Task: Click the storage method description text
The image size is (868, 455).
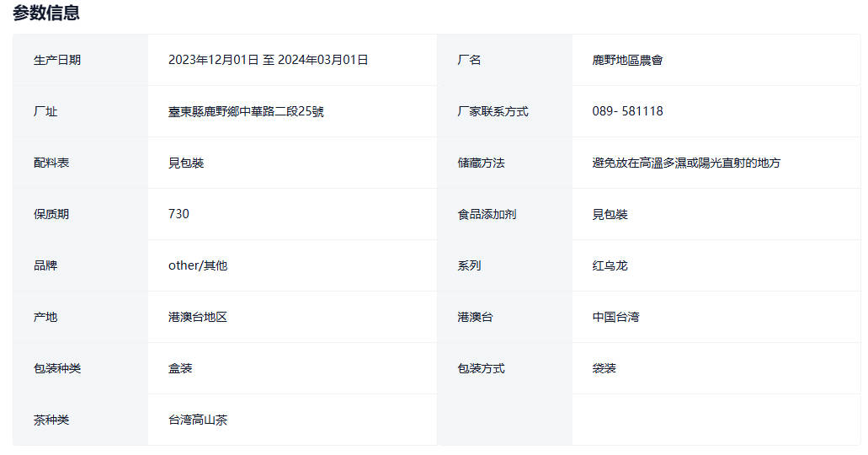Action: pos(686,163)
